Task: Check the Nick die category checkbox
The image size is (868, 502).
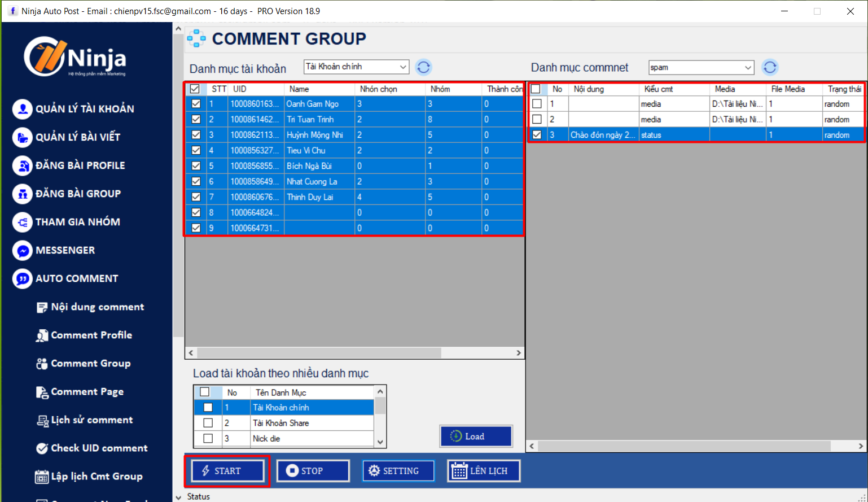Action: pyautogui.click(x=208, y=438)
